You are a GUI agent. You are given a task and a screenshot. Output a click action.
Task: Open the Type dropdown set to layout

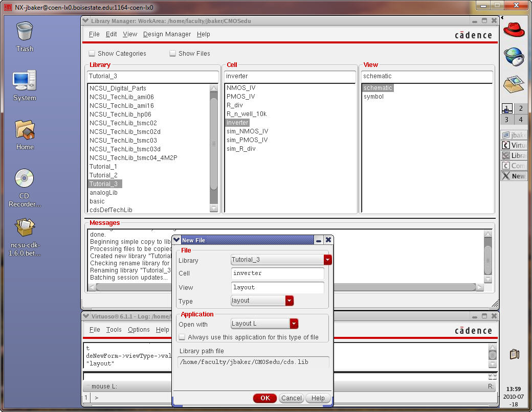click(x=290, y=301)
